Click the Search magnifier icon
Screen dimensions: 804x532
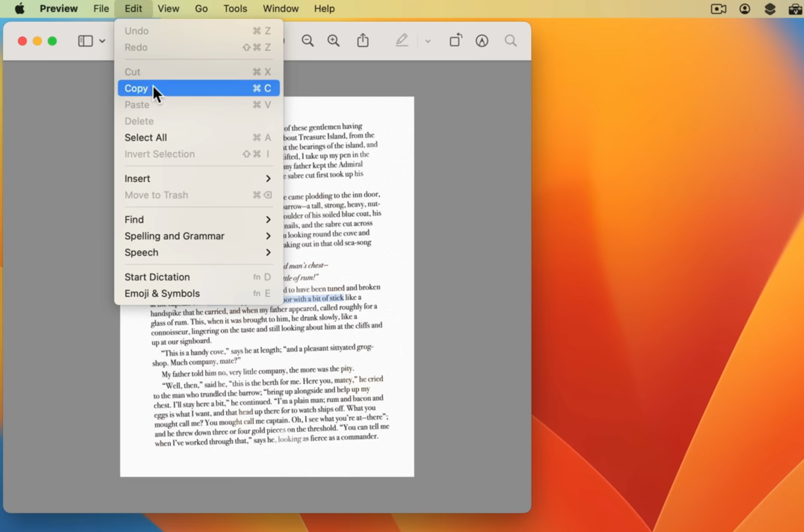tap(510, 41)
